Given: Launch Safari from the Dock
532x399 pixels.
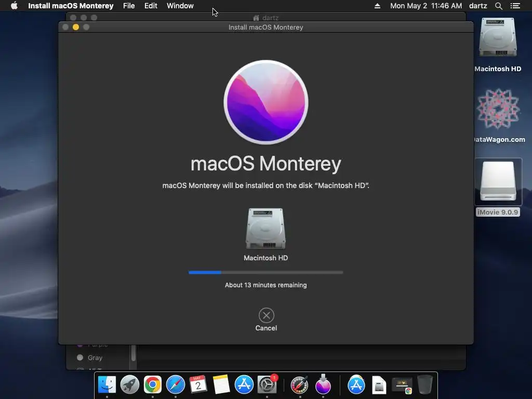Looking at the screenshot, I should pos(176,384).
